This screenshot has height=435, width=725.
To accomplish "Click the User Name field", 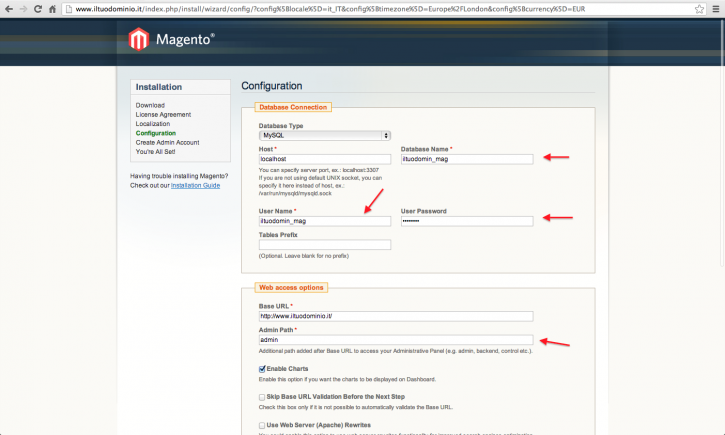I will (325, 221).
